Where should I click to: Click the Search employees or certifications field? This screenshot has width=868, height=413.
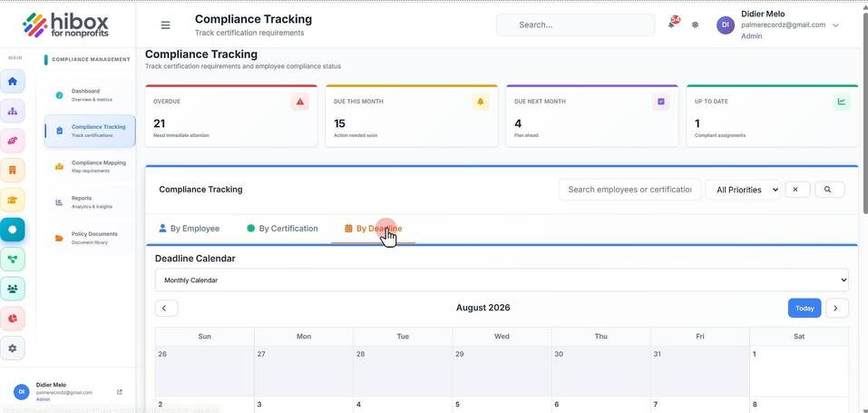(630, 190)
